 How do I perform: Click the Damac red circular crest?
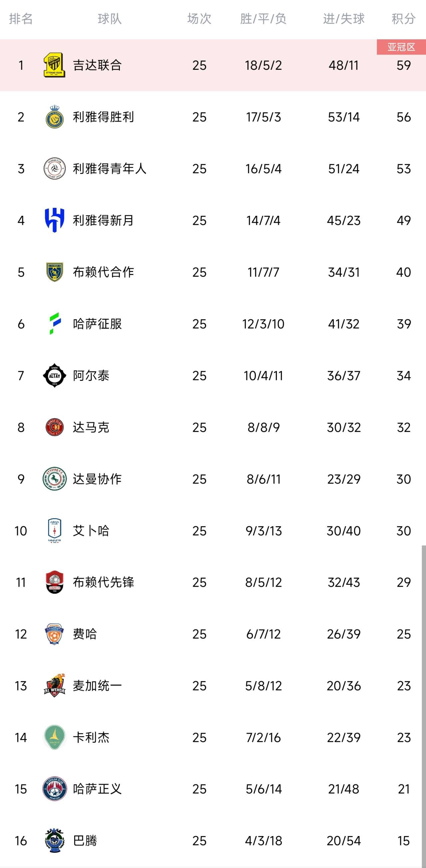coord(54,427)
